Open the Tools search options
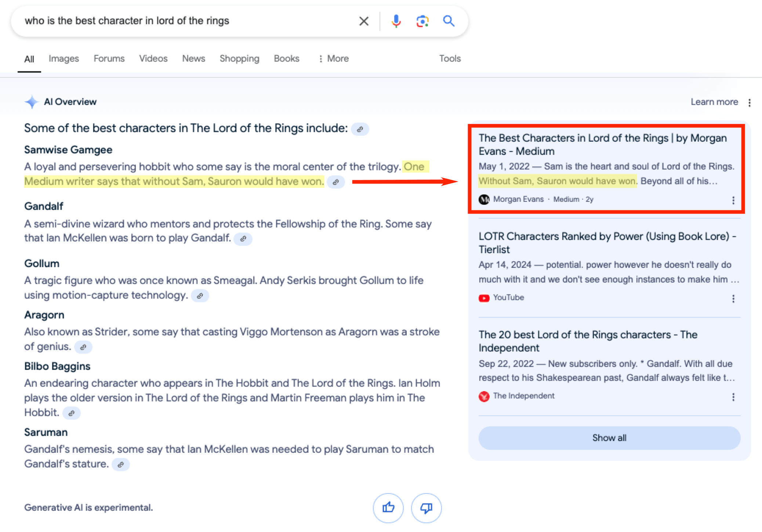762x532 pixels. [450, 59]
